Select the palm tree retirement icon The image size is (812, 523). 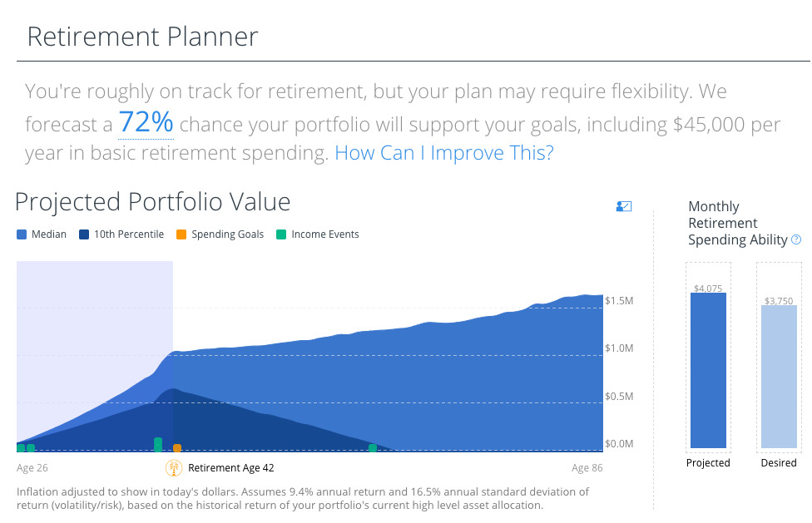point(174,467)
